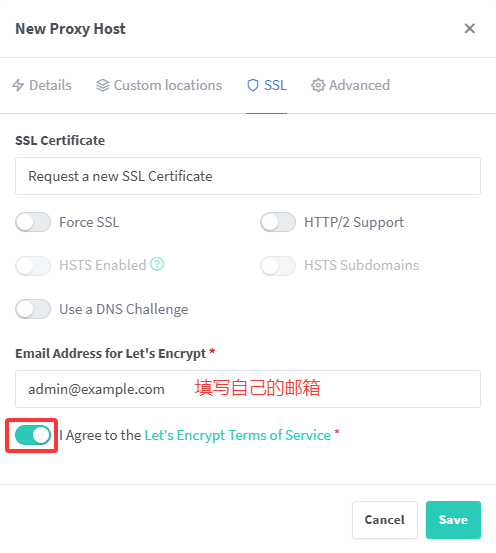Toggle the HSTS Enabled switch
Viewport: 496px width, 553px height.
tap(33, 266)
